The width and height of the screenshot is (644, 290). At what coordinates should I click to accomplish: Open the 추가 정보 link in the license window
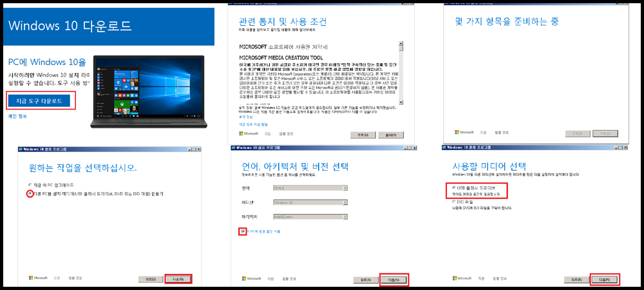click(x=245, y=117)
